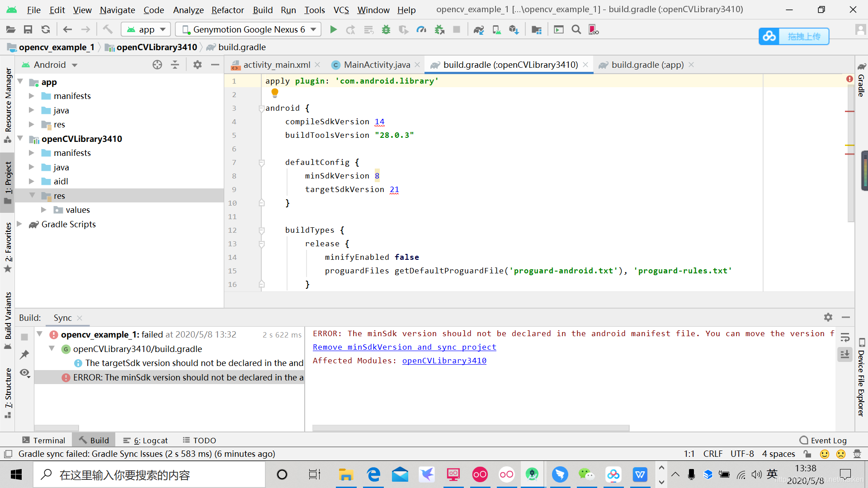Click the Project Structure icon in toolbar
The height and width of the screenshot is (488, 868).
pos(537,30)
